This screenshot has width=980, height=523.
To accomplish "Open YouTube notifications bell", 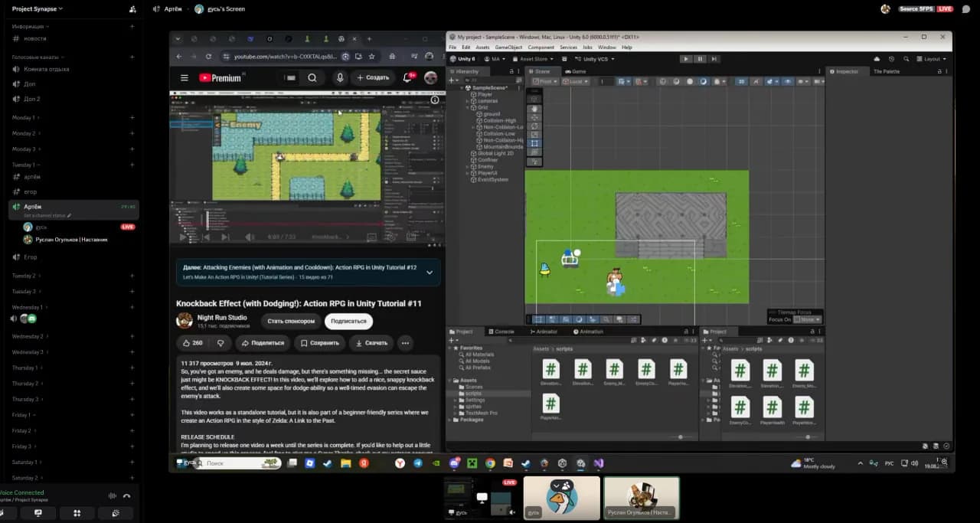I will point(407,77).
